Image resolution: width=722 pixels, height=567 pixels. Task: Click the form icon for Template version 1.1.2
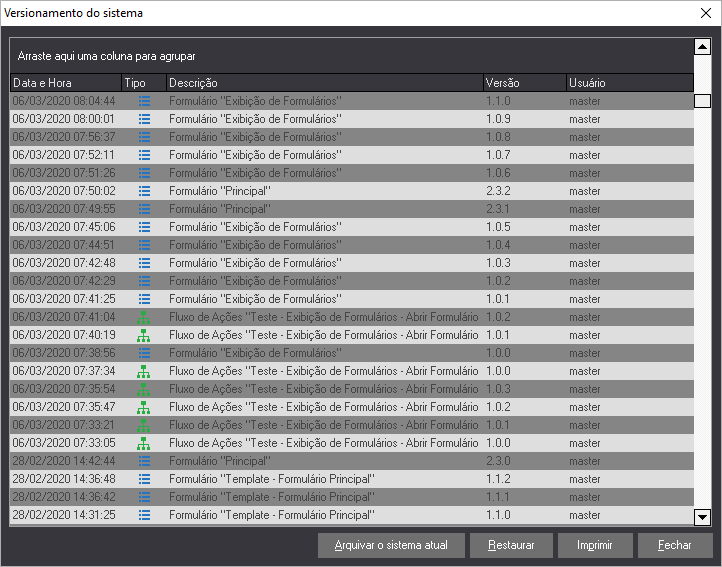click(x=144, y=479)
